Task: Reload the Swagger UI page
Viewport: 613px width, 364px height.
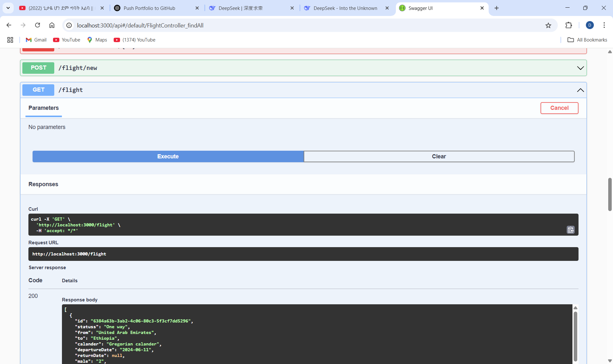Action: pos(37,25)
